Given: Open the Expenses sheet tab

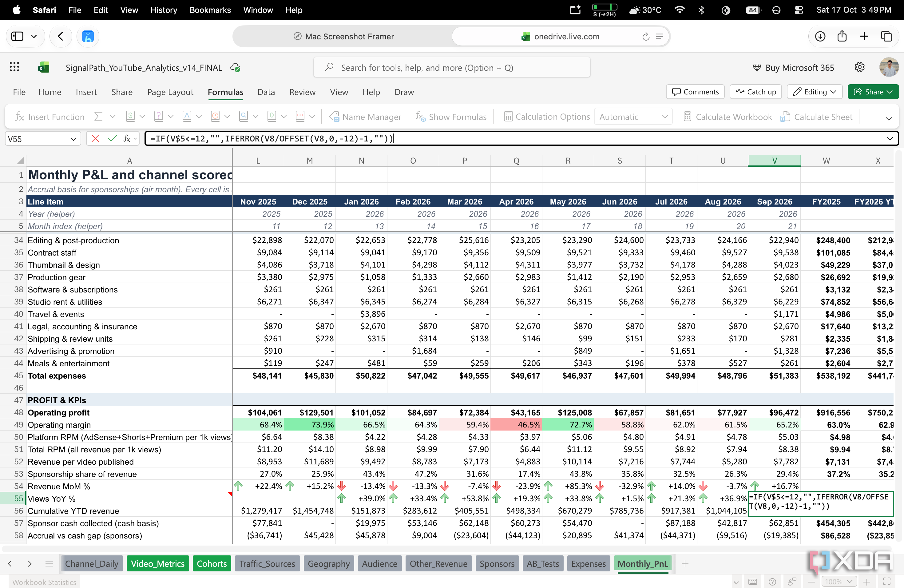Looking at the screenshot, I should 588,564.
